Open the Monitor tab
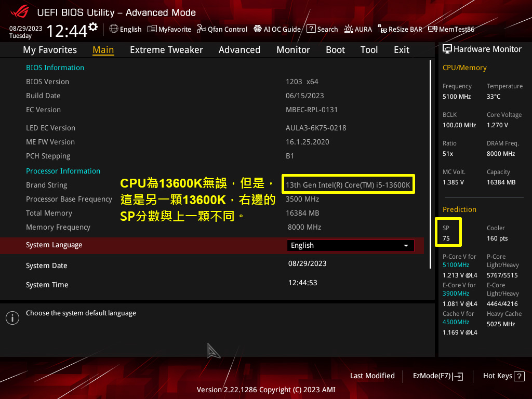The width and height of the screenshot is (532, 399). pyautogui.click(x=293, y=50)
